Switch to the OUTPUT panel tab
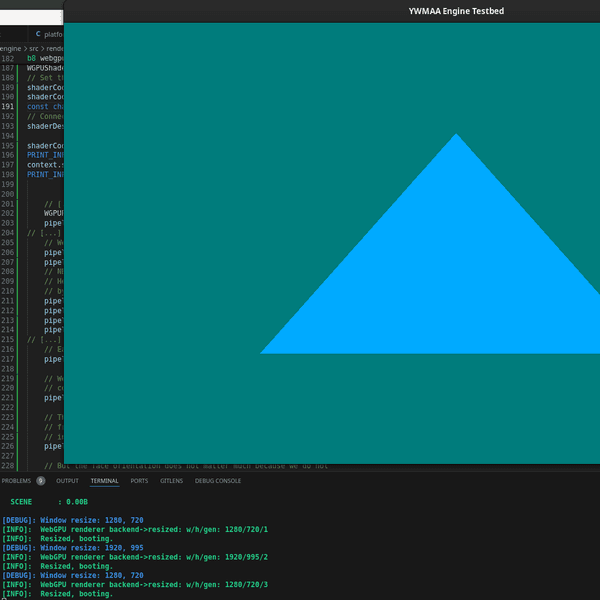The image size is (600, 600). (67, 481)
